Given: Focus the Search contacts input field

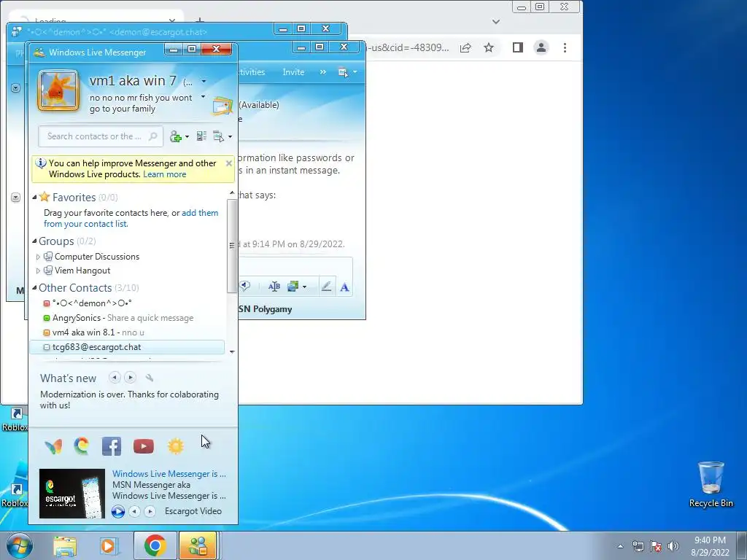Looking at the screenshot, I should 101,136.
